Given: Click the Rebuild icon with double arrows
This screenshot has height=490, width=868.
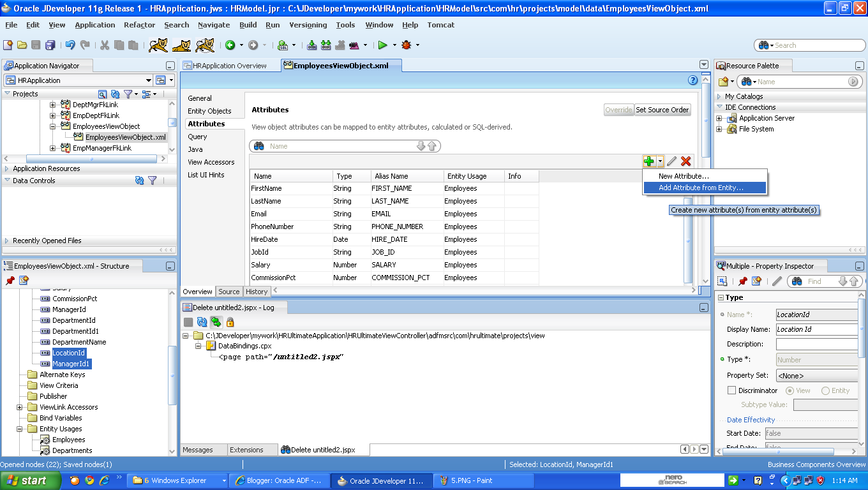Looking at the screenshot, I should pyautogui.click(x=326, y=45).
